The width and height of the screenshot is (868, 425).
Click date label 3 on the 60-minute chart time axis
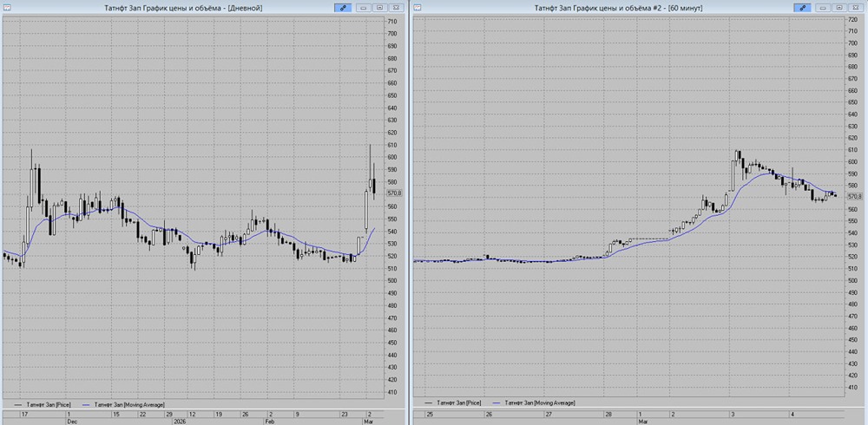pyautogui.click(x=733, y=414)
